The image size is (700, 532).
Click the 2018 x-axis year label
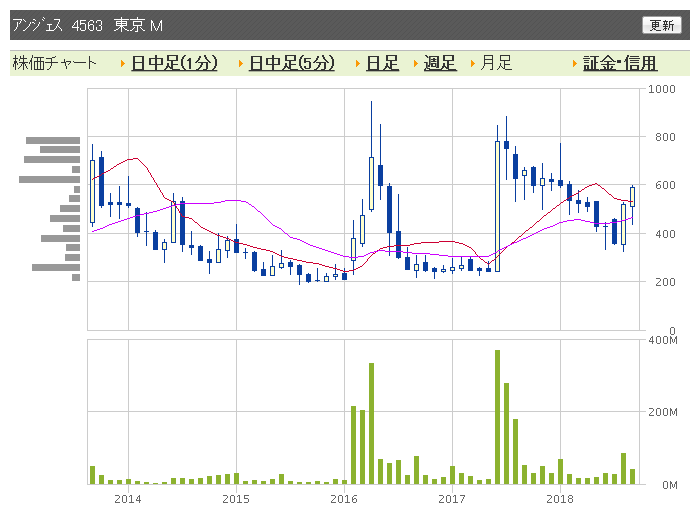tap(560, 499)
